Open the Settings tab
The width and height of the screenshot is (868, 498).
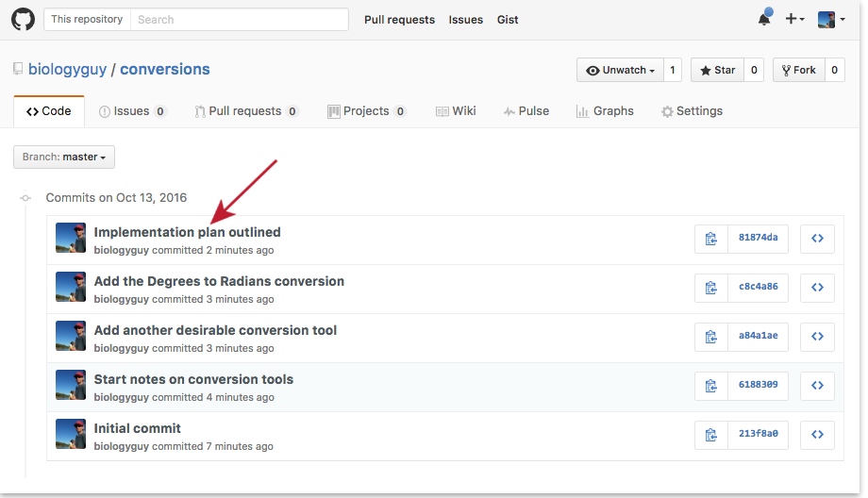(x=692, y=111)
